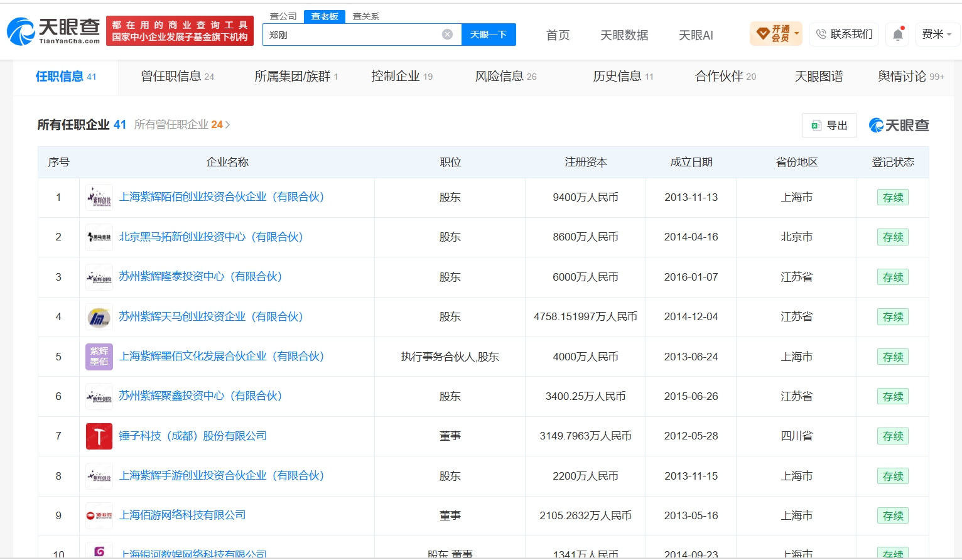Open the 风险信息 tab
The width and height of the screenshot is (962, 560).
(506, 77)
